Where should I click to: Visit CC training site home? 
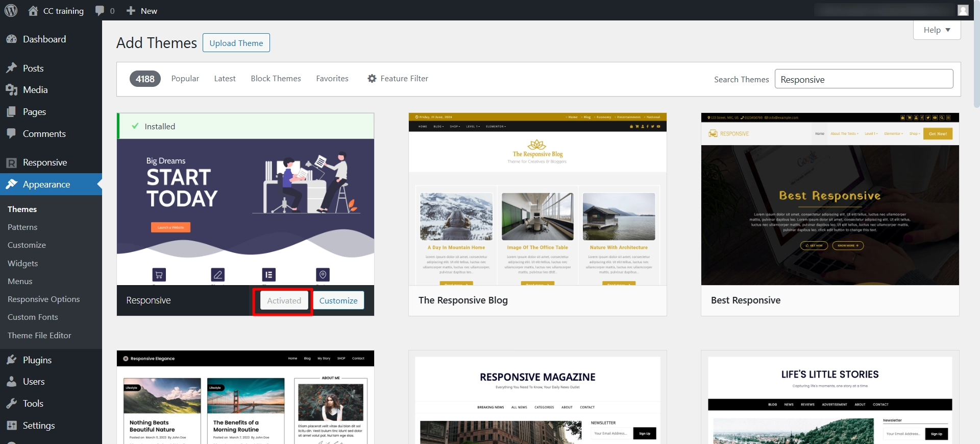(x=56, y=11)
